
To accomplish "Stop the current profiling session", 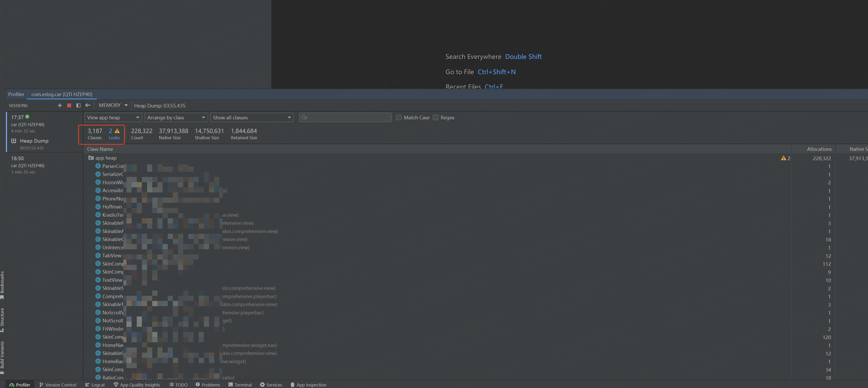I will coord(69,105).
